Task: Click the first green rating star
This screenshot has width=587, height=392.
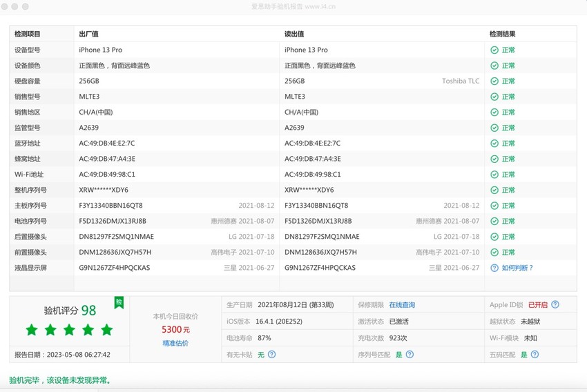Action: click(32, 330)
